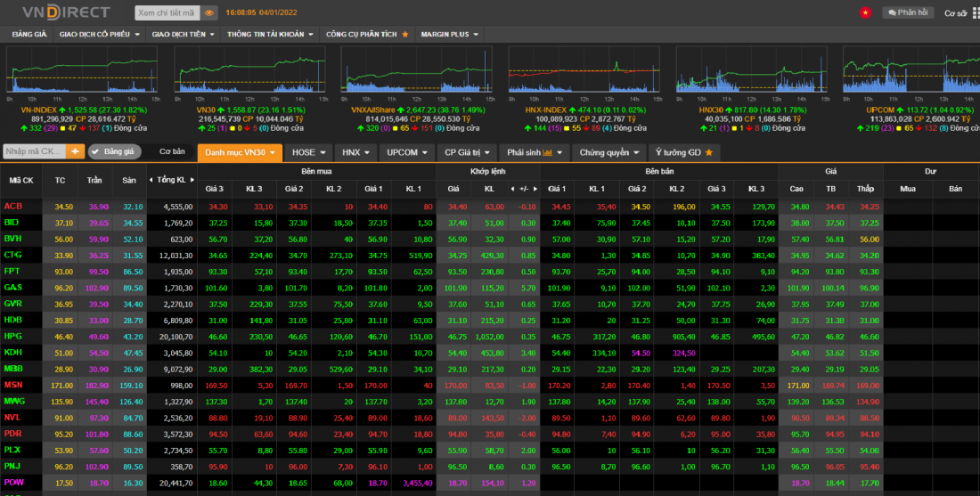Viewport: 980px width, 496px height.
Task: Select the POW stock symbol
Action: pos(13,483)
